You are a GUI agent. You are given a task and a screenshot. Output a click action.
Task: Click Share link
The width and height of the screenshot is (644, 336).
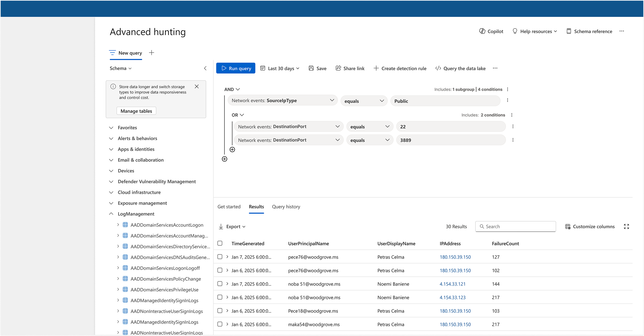350,68
